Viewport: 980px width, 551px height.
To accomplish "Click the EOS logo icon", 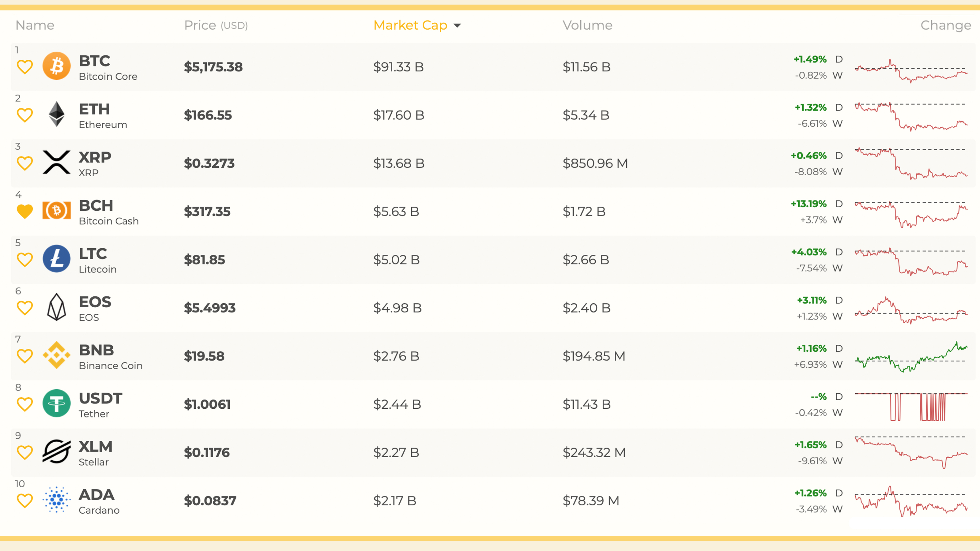I will point(56,307).
